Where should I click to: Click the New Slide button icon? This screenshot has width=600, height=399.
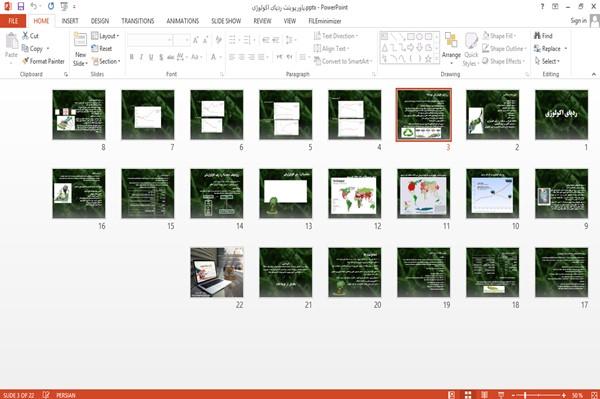[80, 40]
